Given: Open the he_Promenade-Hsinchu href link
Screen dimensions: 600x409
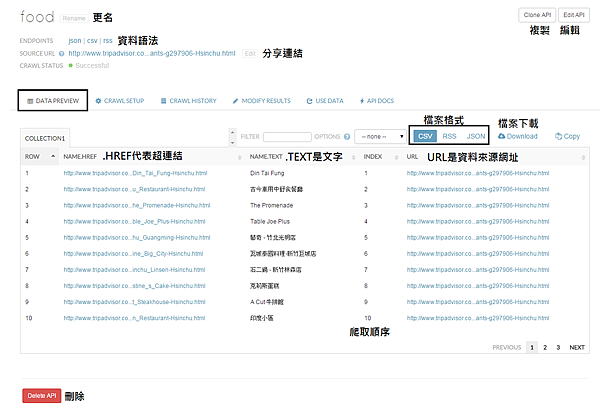Looking at the screenshot, I should (137, 205).
